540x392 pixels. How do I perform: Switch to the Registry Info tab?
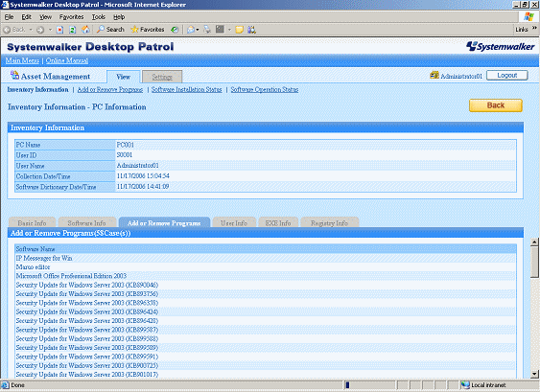tap(330, 222)
